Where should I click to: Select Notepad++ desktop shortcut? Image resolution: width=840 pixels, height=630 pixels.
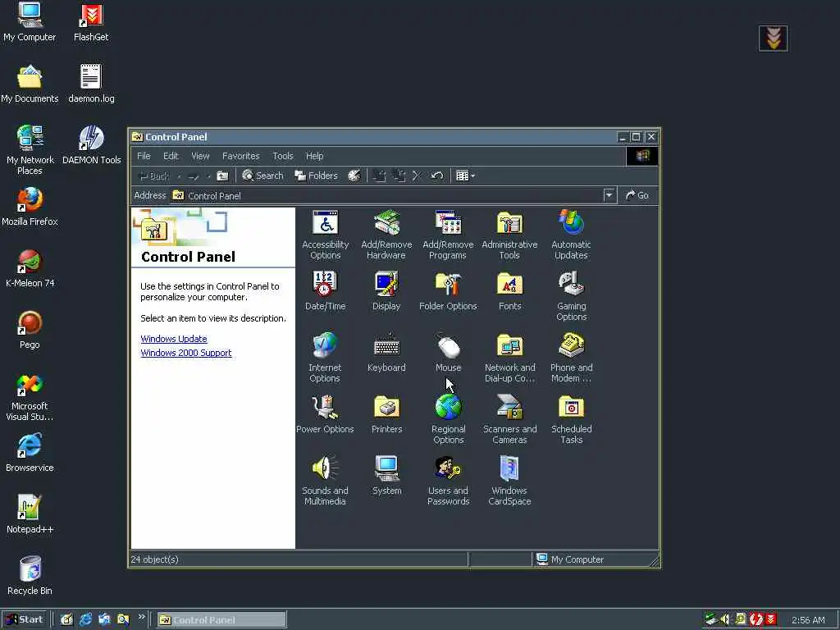(x=30, y=514)
